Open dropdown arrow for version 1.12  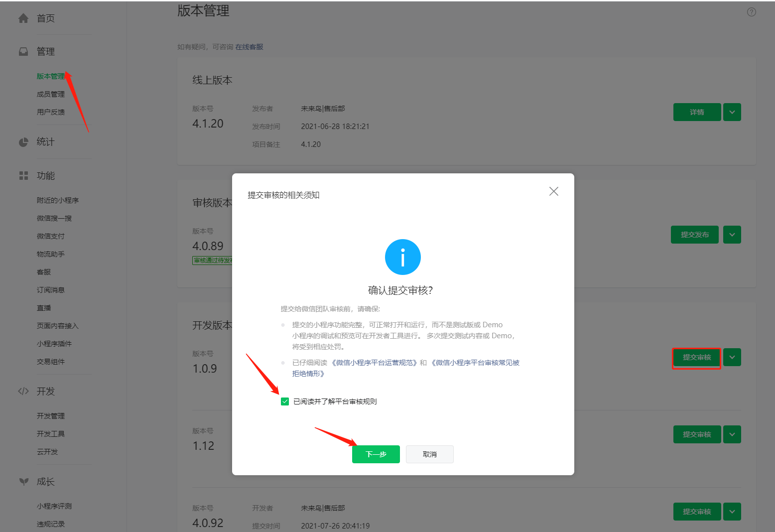(x=732, y=434)
